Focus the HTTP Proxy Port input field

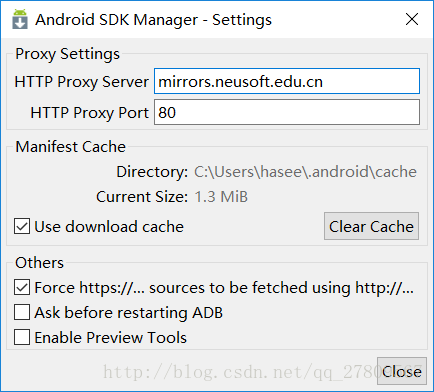click(287, 112)
